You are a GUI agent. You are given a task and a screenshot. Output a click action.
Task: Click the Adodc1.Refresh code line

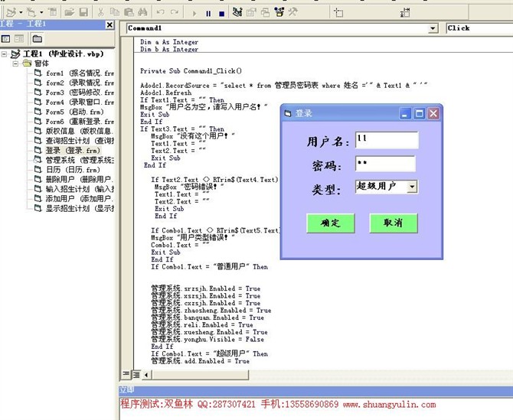pyautogui.click(x=165, y=93)
